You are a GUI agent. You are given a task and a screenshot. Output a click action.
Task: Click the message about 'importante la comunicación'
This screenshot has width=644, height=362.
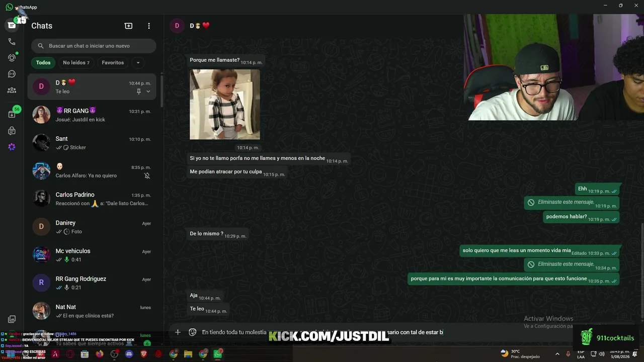pyautogui.click(x=513, y=279)
